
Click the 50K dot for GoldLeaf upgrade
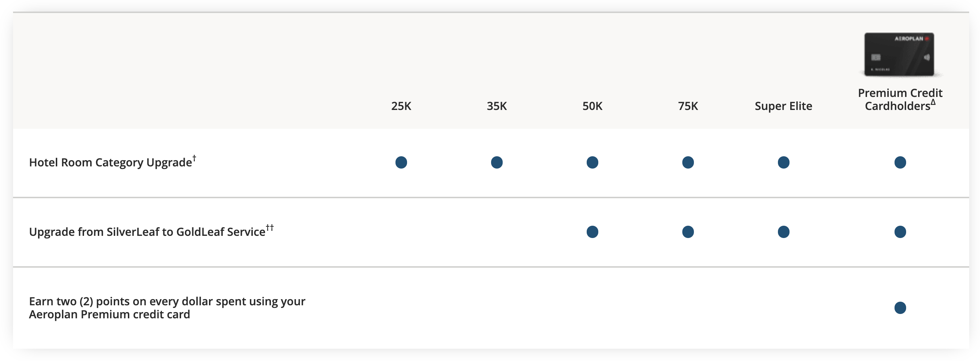592,232
